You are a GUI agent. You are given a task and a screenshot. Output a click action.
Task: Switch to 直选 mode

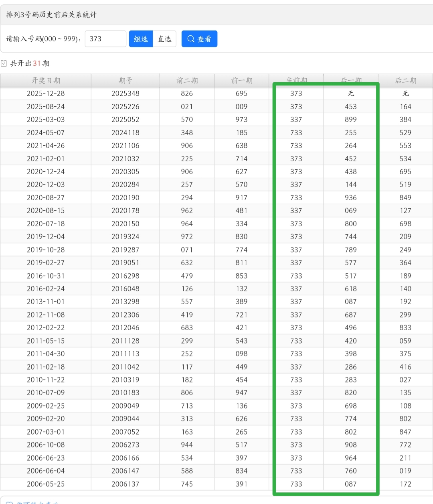pos(164,39)
